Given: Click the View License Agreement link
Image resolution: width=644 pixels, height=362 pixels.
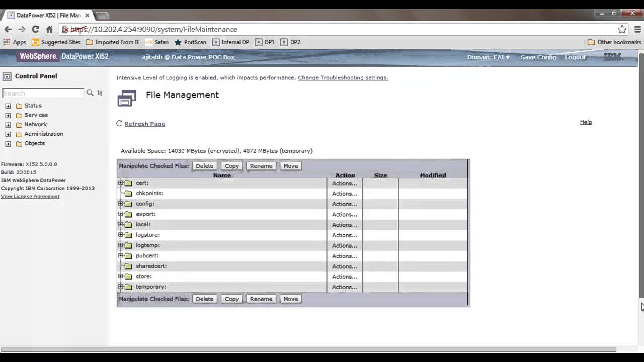Looking at the screenshot, I should tap(30, 196).
